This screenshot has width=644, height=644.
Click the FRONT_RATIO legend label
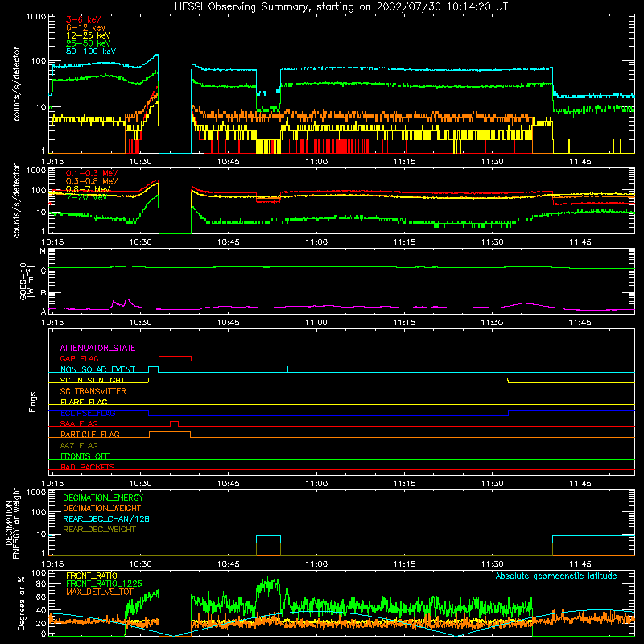pos(92,576)
